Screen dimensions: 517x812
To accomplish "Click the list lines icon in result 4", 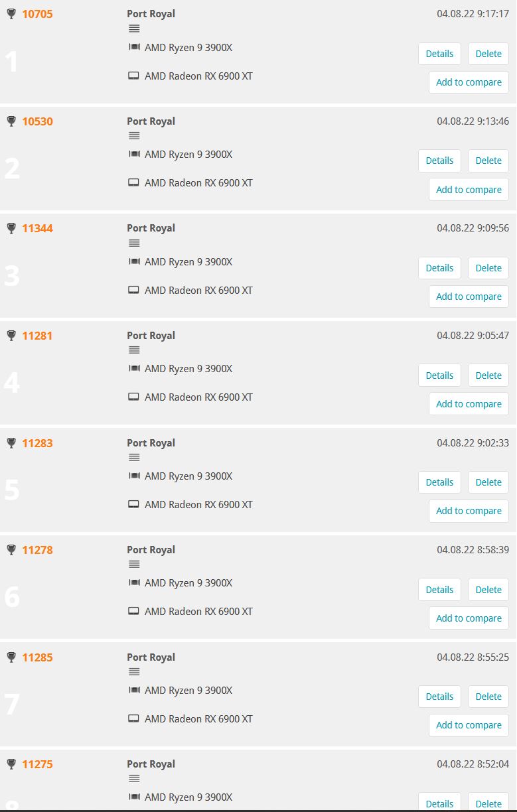I will pyautogui.click(x=134, y=350).
